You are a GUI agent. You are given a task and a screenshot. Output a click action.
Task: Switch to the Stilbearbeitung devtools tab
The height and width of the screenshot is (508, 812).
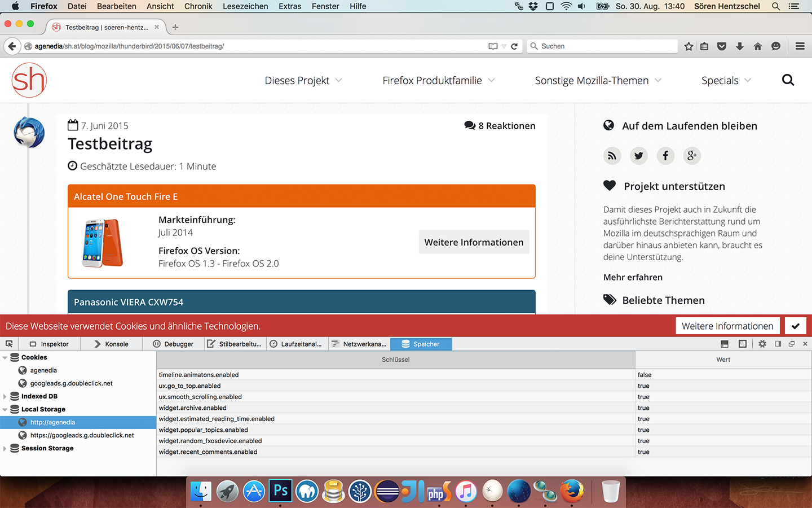234,344
